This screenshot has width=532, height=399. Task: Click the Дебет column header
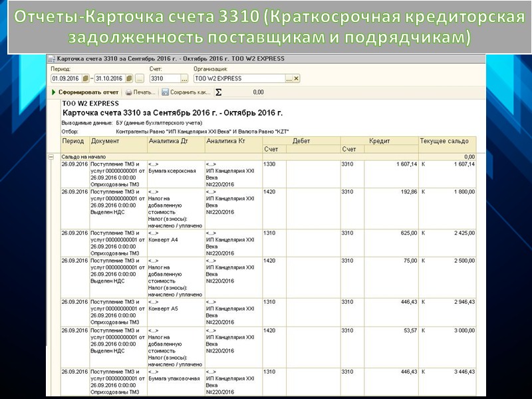tap(301, 141)
